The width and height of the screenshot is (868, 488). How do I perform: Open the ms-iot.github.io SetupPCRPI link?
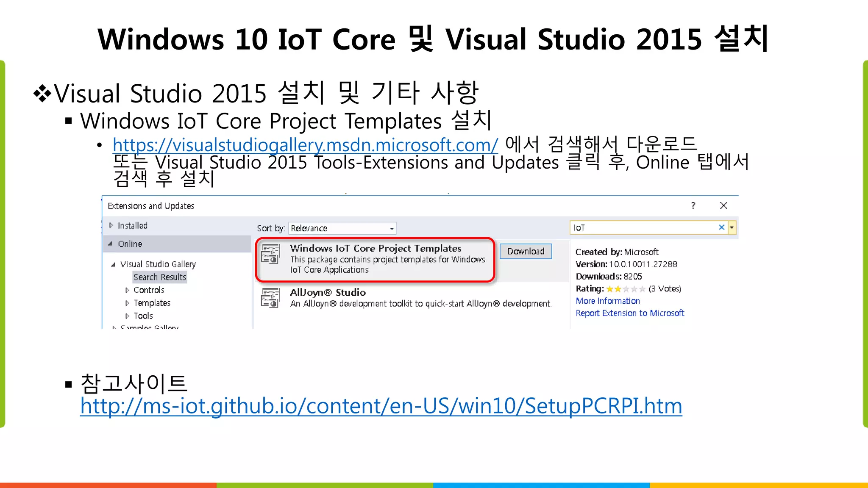click(x=381, y=406)
